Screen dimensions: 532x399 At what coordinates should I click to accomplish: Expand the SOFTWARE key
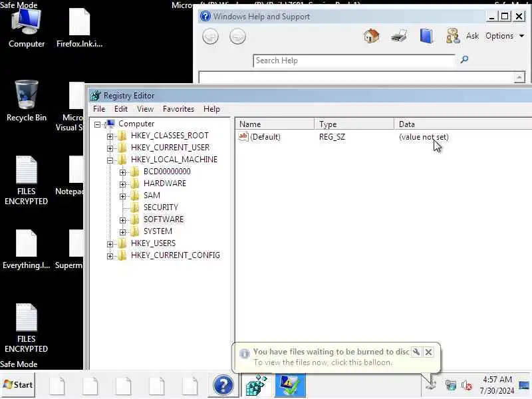click(122, 220)
